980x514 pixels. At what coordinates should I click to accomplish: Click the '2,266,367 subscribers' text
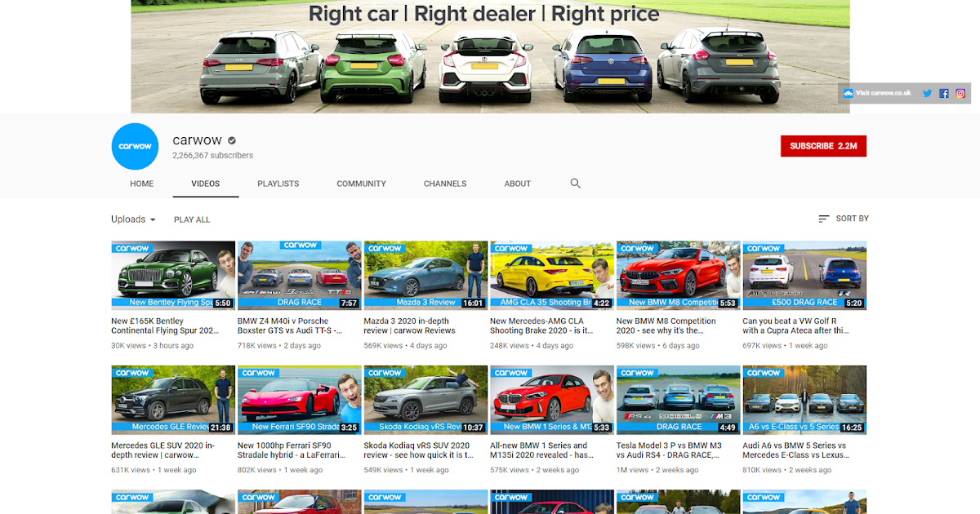212,155
